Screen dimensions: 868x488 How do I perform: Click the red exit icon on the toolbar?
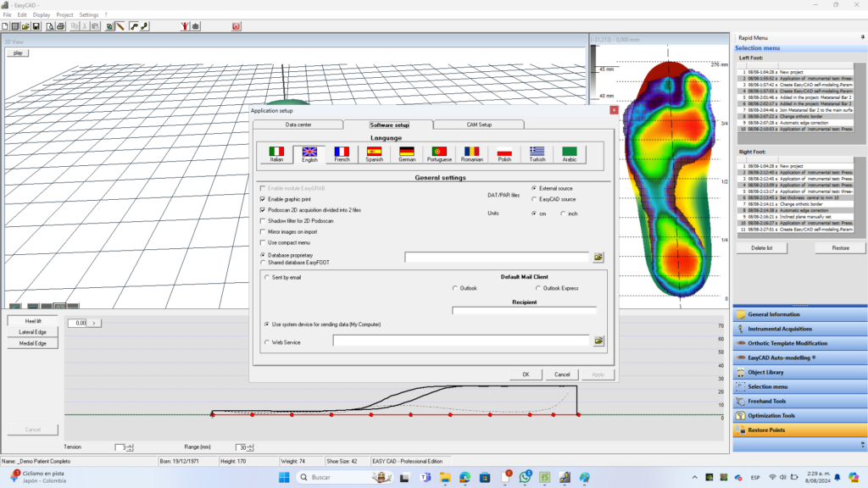[235, 26]
